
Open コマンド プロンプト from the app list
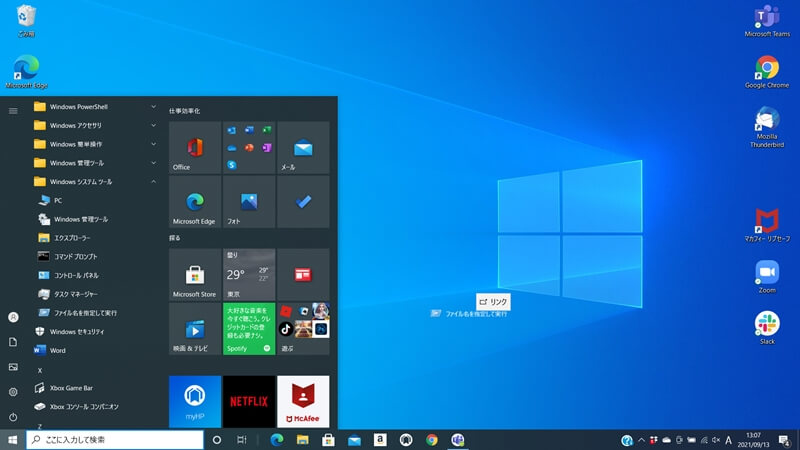tap(95, 257)
